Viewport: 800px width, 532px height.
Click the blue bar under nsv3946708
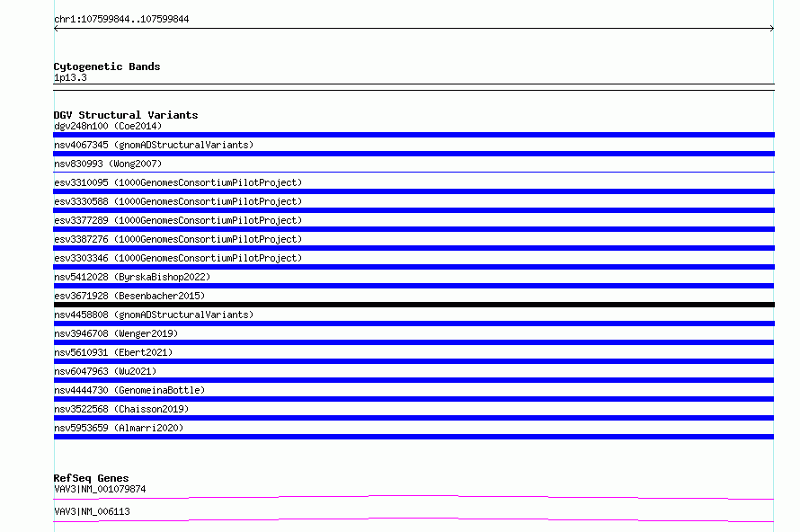click(413, 342)
